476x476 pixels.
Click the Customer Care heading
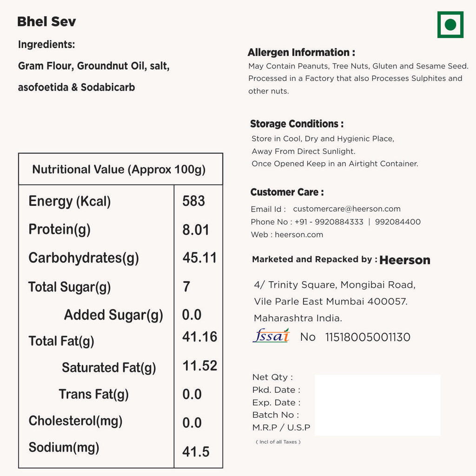(287, 192)
